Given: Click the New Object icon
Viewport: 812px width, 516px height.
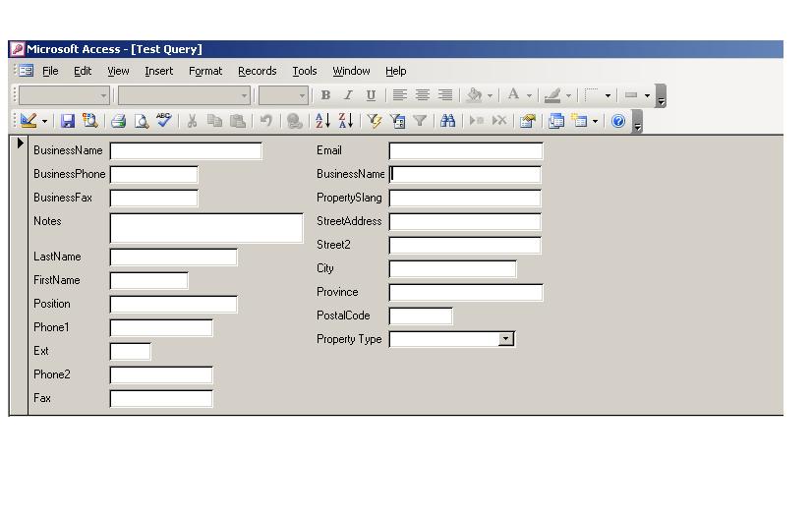Looking at the screenshot, I should point(579,121).
